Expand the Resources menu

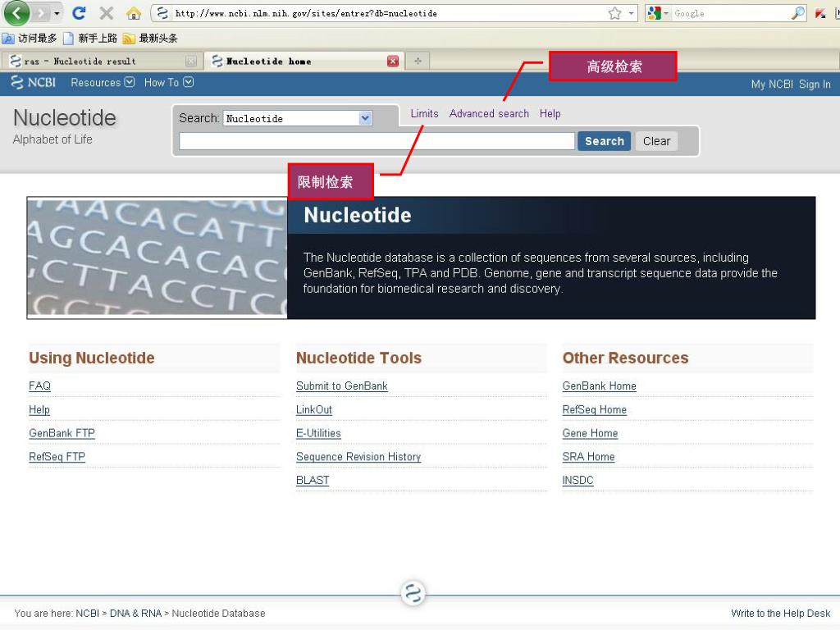pos(103,83)
